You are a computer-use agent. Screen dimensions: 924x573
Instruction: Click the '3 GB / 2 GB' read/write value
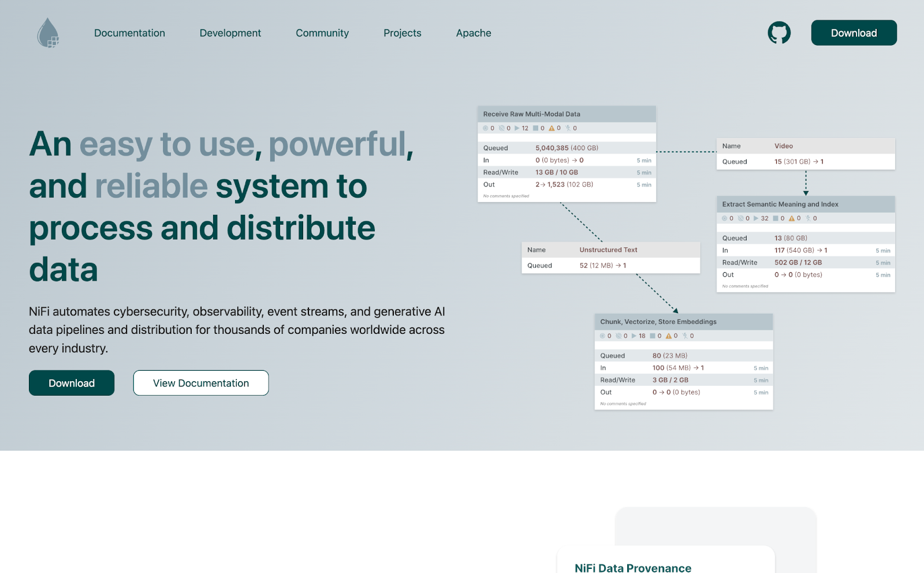(x=670, y=380)
